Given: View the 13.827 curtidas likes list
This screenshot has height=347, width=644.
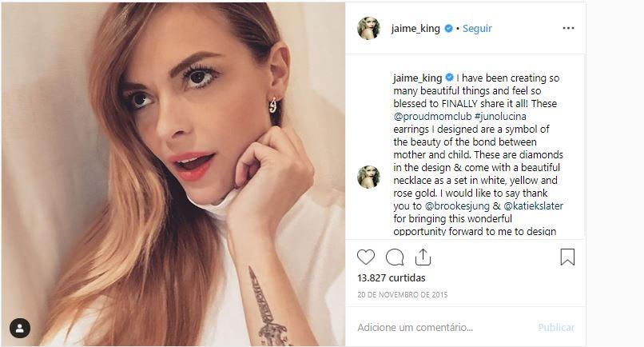Looking at the screenshot, I should (x=392, y=277).
